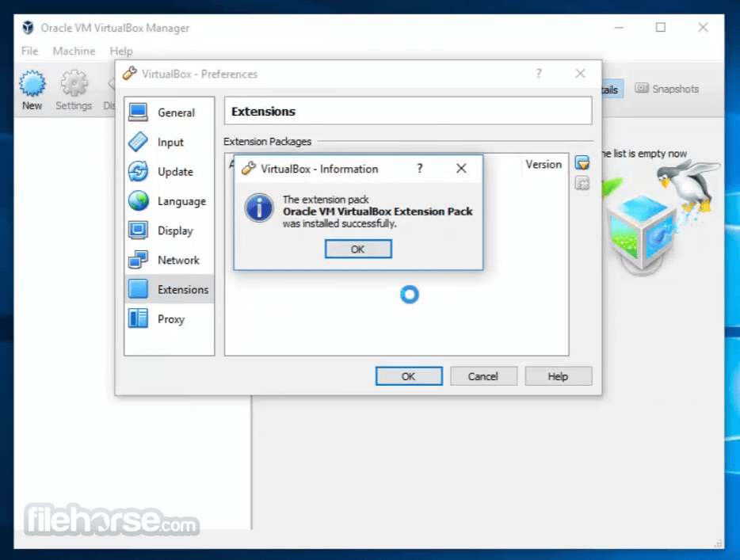Close the VirtualBox Information dialog
Viewport: 740px width, 560px height.
461,169
